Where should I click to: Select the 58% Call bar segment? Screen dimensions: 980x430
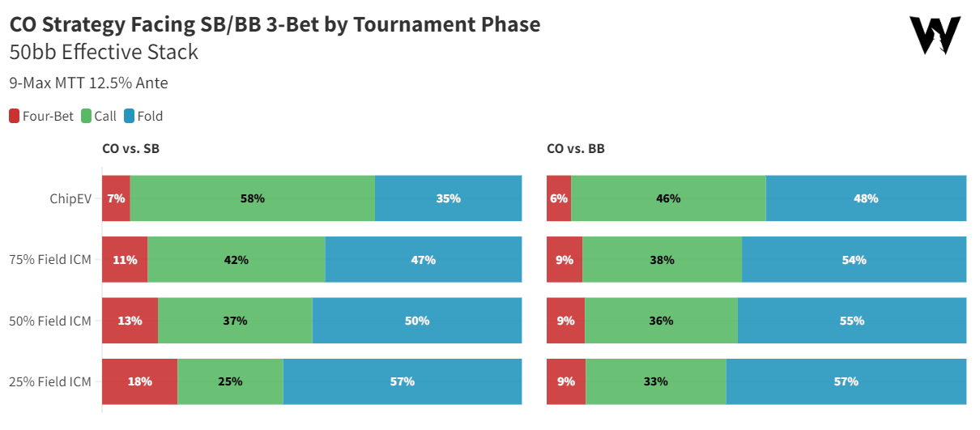[252, 198]
